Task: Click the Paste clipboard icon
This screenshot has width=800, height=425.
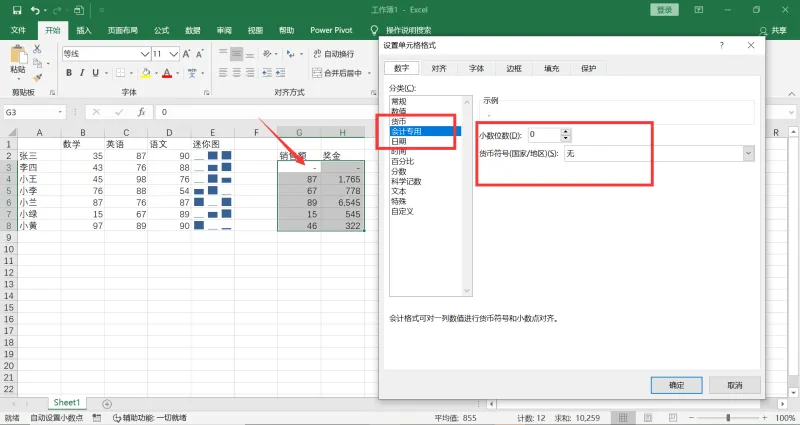Action: pos(18,55)
